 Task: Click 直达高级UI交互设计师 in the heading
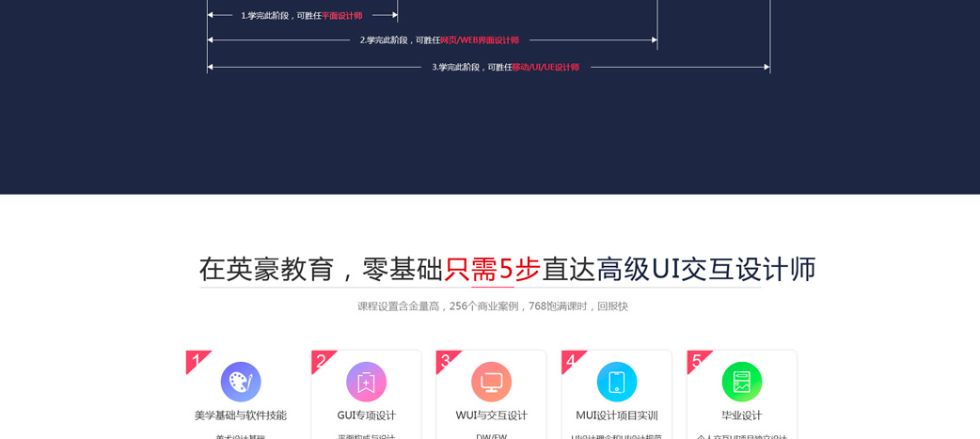point(679,270)
